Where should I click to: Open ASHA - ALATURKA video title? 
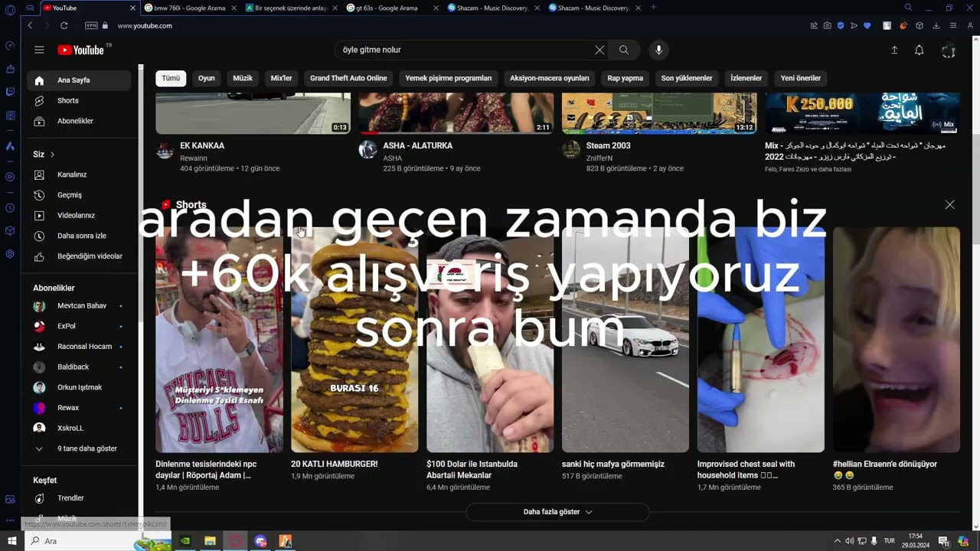coord(417,145)
